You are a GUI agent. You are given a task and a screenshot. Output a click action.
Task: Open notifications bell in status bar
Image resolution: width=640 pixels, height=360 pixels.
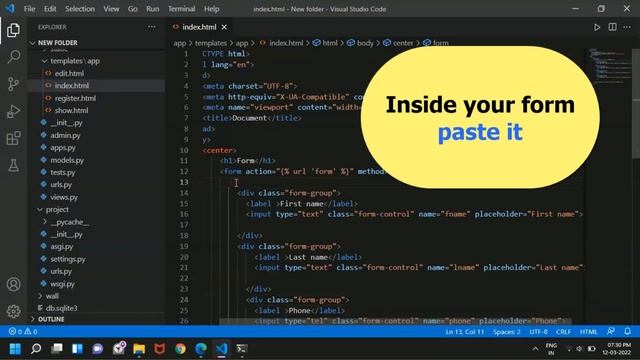(627, 331)
